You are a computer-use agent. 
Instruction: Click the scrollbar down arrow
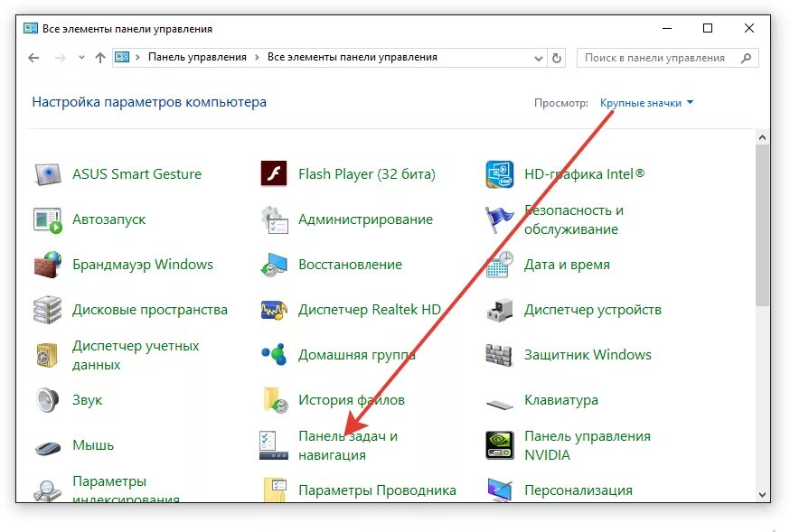762,495
